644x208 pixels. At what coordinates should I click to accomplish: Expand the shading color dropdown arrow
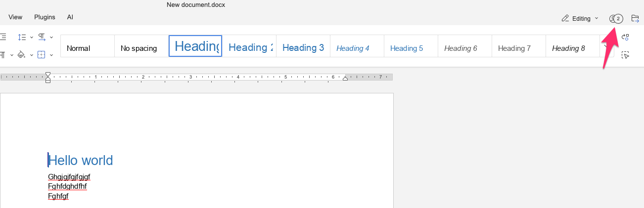32,54
